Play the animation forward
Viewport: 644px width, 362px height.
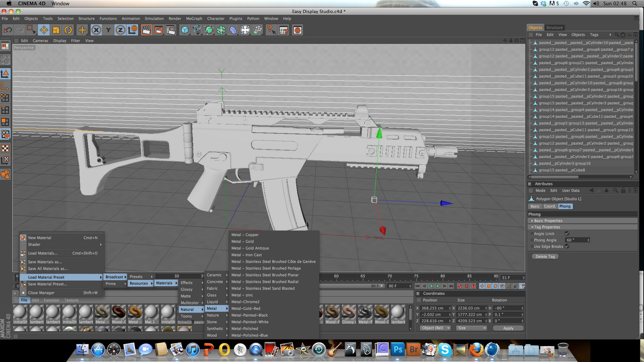click(x=438, y=286)
